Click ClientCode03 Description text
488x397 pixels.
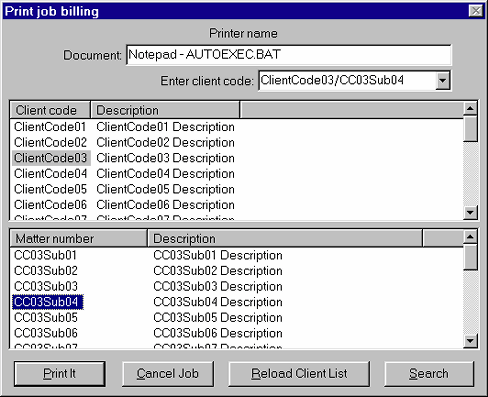coord(166,158)
